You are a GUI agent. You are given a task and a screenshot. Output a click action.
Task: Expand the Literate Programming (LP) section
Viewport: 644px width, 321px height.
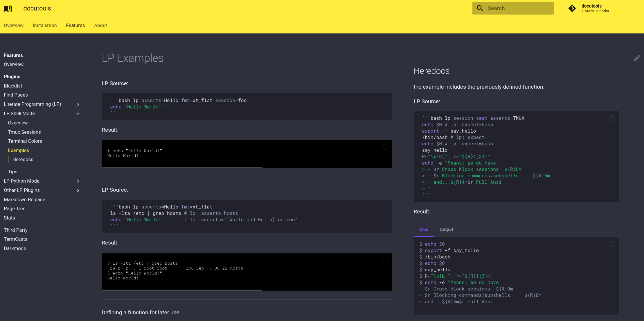pos(78,104)
